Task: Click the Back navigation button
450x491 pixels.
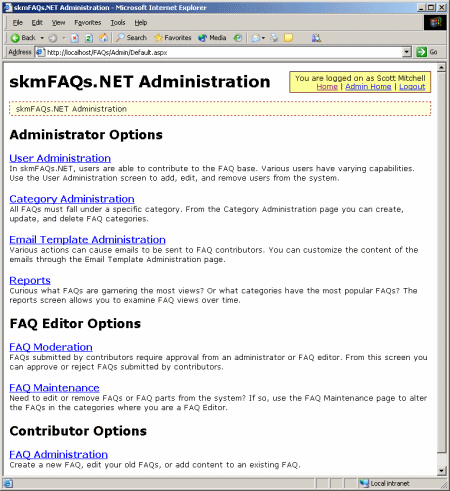Action: point(23,38)
